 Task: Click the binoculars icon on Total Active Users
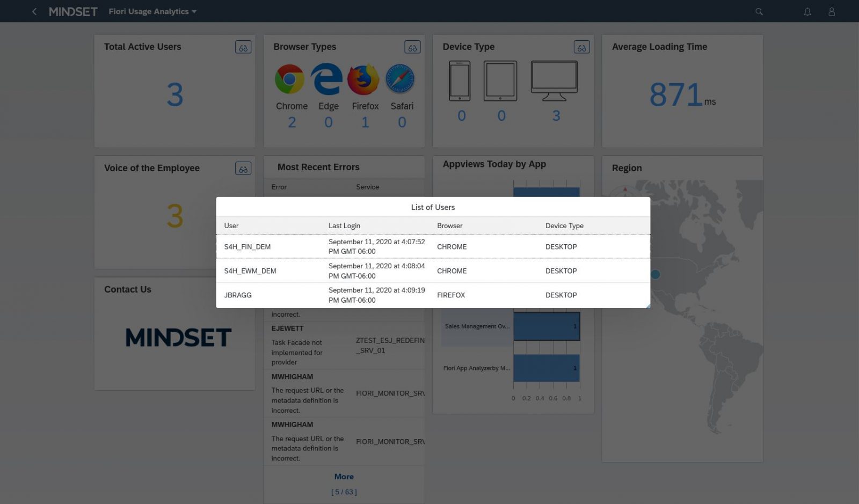(x=243, y=47)
